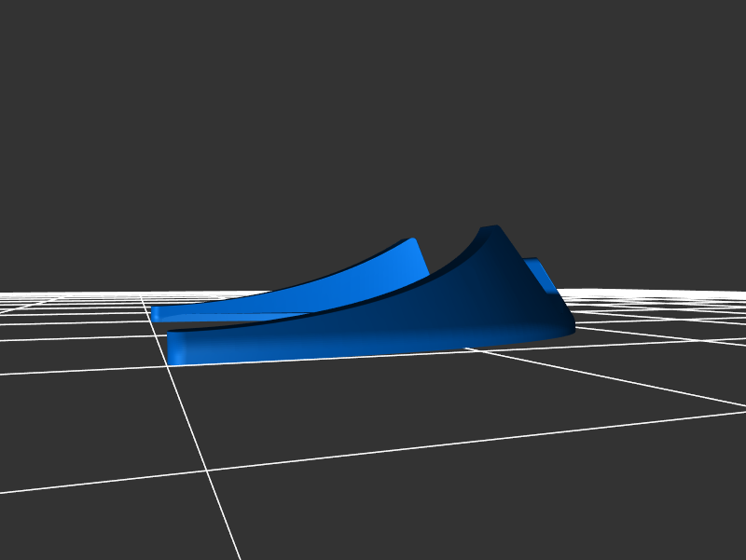
Task: Click the raised upper tip of the rear fin
Action: (x=411, y=241)
